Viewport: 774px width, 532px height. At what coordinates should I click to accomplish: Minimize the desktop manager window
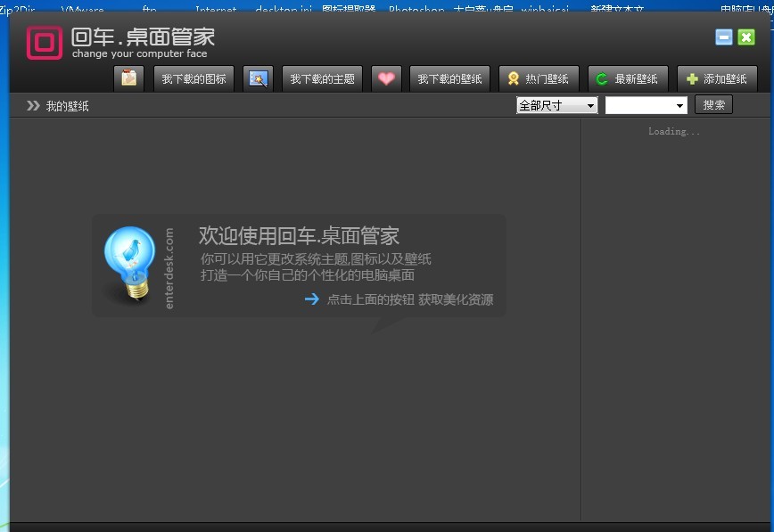point(724,37)
